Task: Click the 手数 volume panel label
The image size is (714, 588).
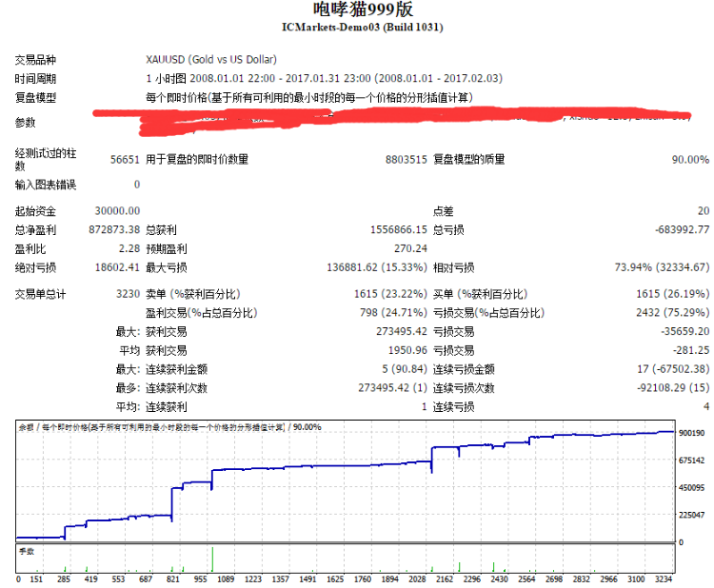Action: [26, 551]
